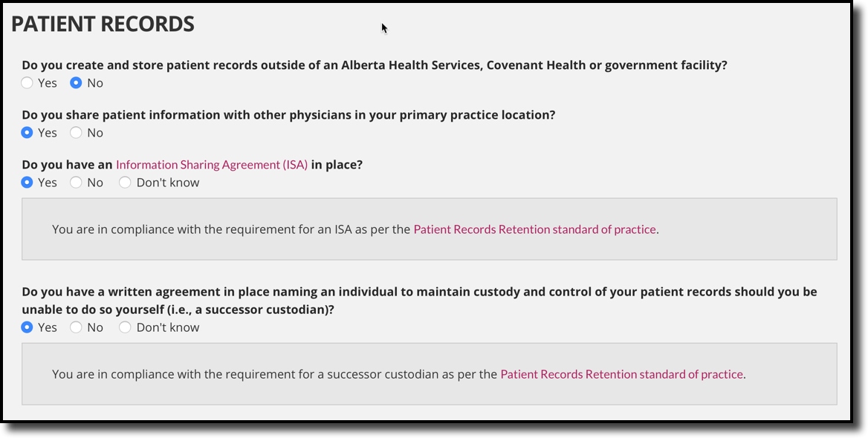Open Patient Records Retention link in custodian notice
The height and width of the screenshot is (438, 868).
click(621, 374)
